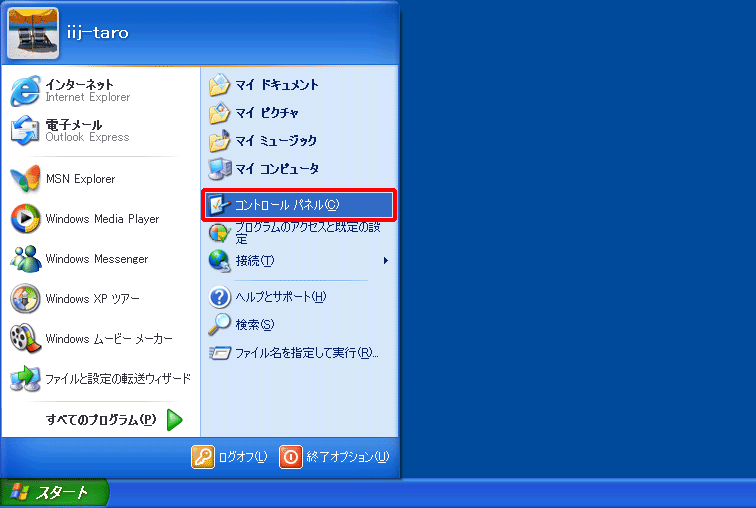The width and height of the screenshot is (756, 508).
Task: Open Internet Explorer icon in Start menu
Action: pyautogui.click(x=25, y=91)
